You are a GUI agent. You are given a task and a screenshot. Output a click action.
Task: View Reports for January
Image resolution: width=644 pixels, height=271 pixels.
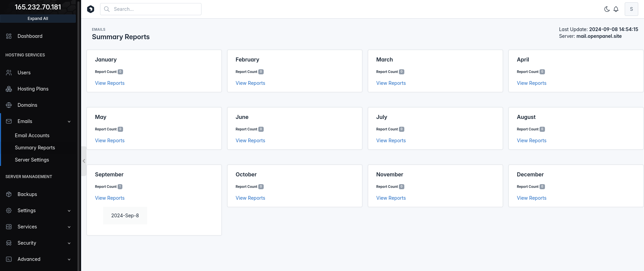(110, 83)
